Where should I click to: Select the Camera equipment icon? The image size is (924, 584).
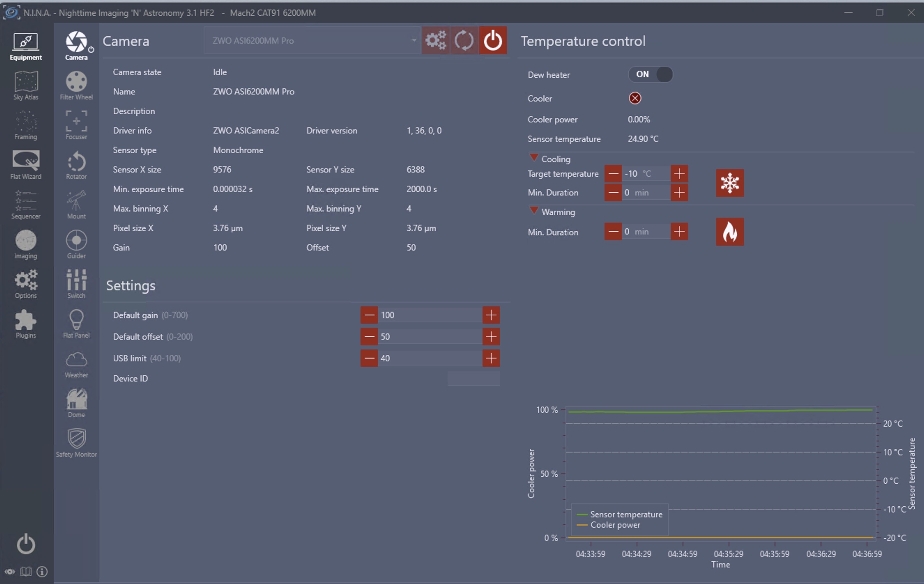click(76, 46)
